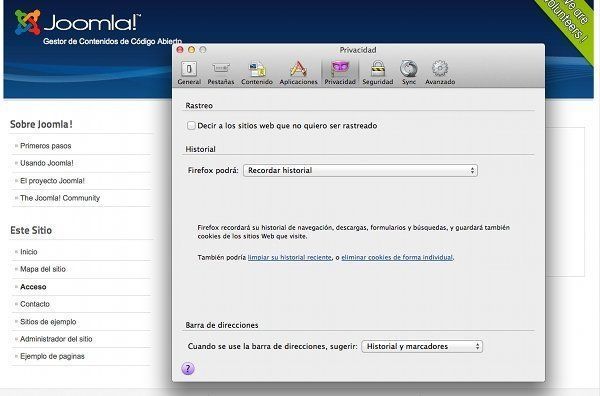Screen dimensions: 600x396
Task: Open the 'Usando Joomla!' menu link
Action: (47, 163)
